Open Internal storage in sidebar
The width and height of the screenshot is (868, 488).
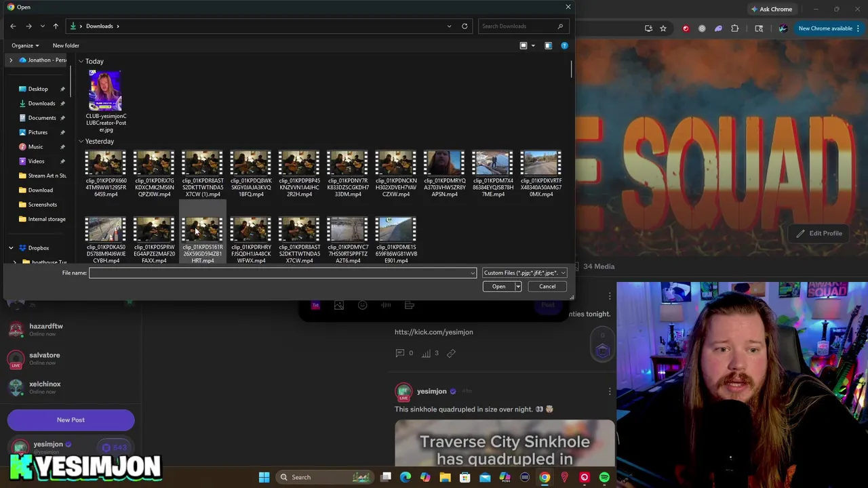point(47,219)
